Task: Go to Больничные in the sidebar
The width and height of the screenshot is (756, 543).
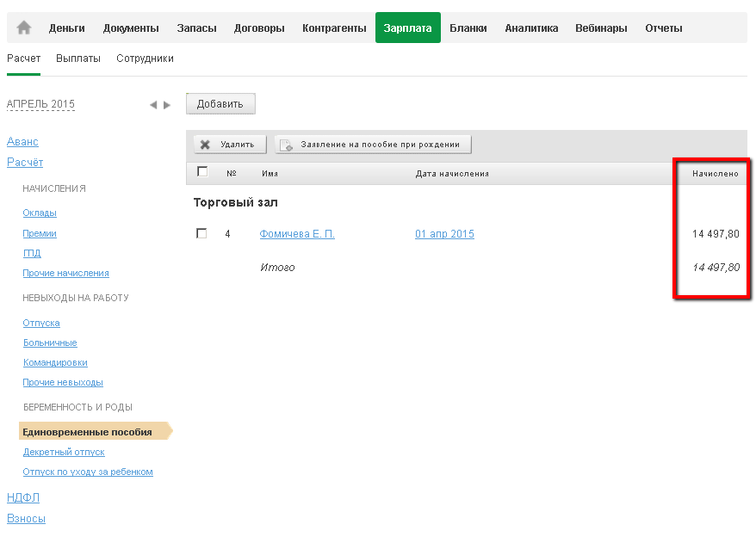Action: pos(50,342)
